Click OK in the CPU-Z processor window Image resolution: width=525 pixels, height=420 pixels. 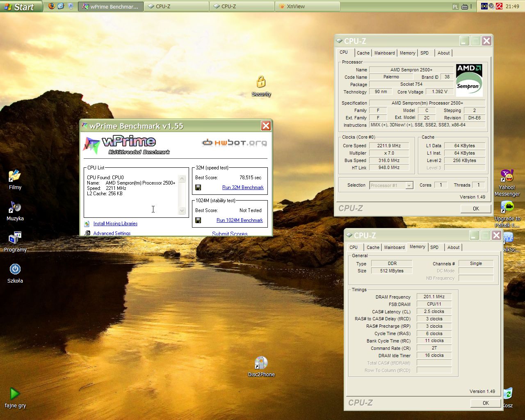[476, 209]
